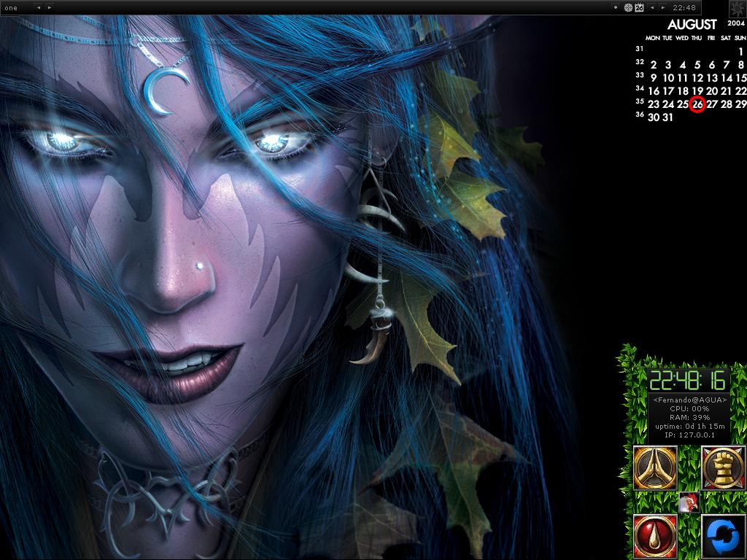This screenshot has height=560, width=747.
Task: Click the star emblem in top-right corner
Action: 738,9
